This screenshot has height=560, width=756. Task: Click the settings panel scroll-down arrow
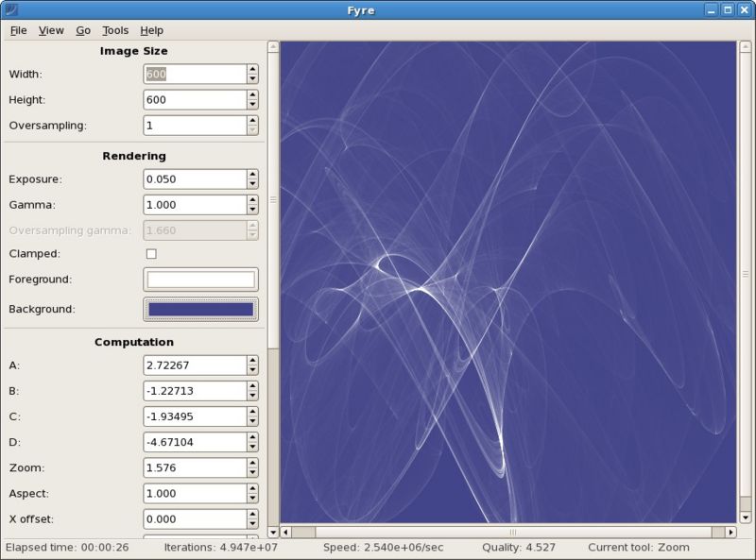[273, 532]
